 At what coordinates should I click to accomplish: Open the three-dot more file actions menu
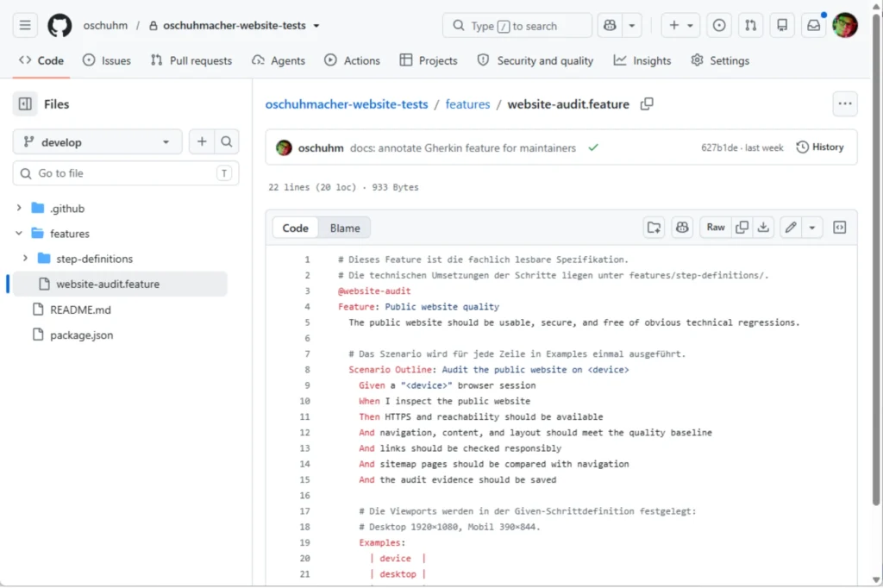click(845, 104)
